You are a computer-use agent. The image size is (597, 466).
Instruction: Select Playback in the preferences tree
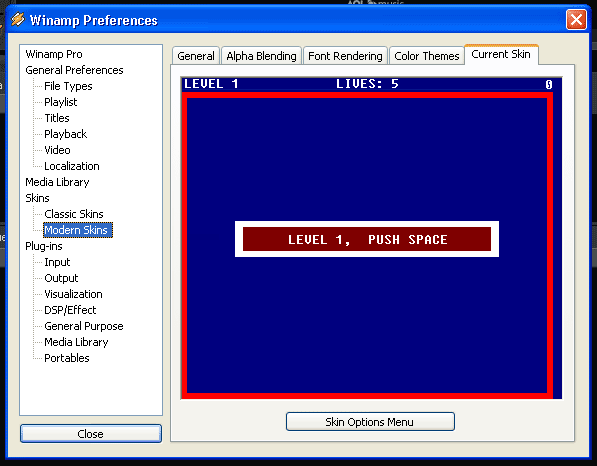point(65,134)
